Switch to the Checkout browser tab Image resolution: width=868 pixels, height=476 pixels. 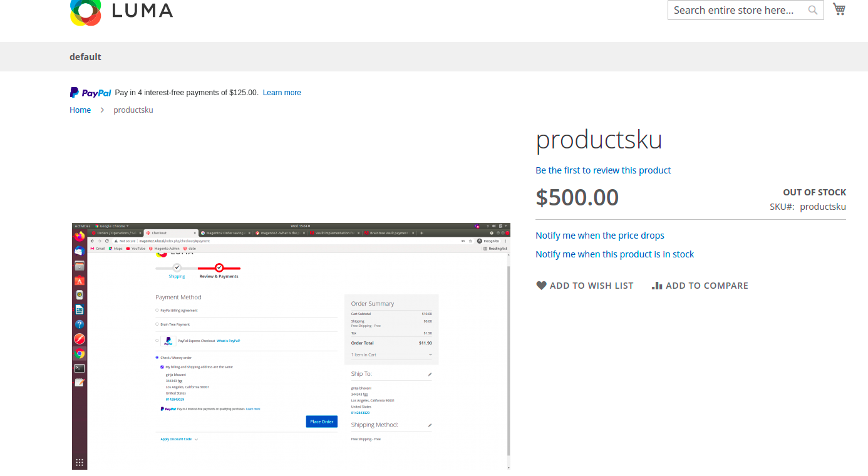[x=159, y=232]
